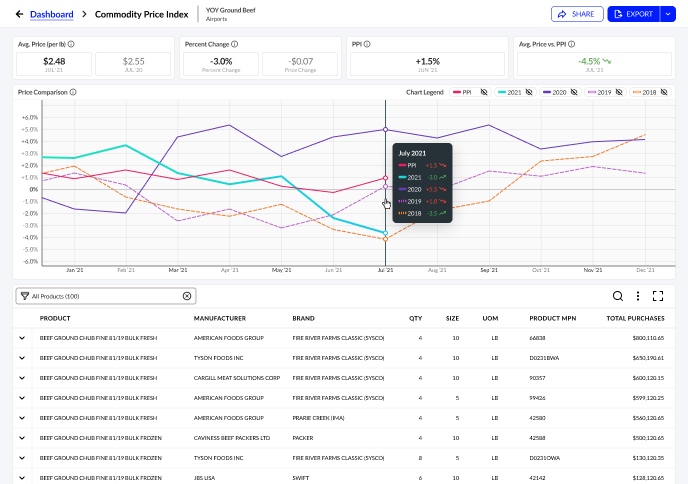Expand the row with MPN D0231BWA

click(22, 358)
